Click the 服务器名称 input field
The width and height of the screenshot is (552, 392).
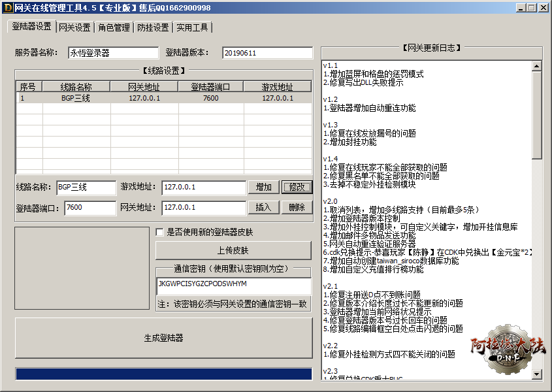pos(112,53)
